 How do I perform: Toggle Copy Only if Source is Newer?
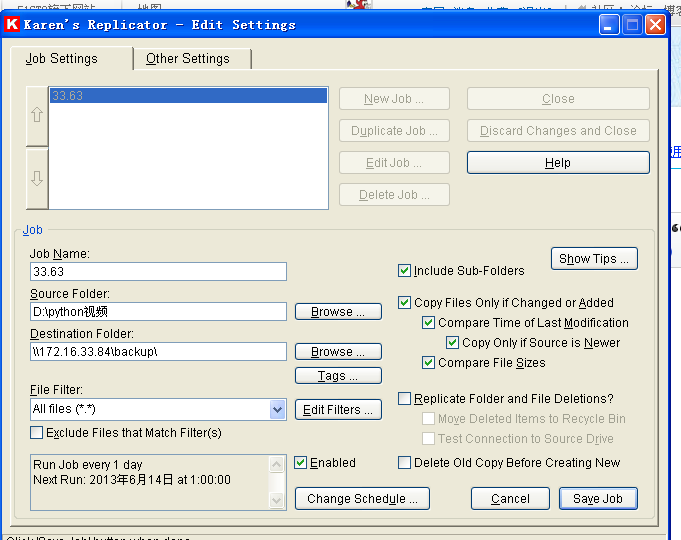(x=452, y=342)
